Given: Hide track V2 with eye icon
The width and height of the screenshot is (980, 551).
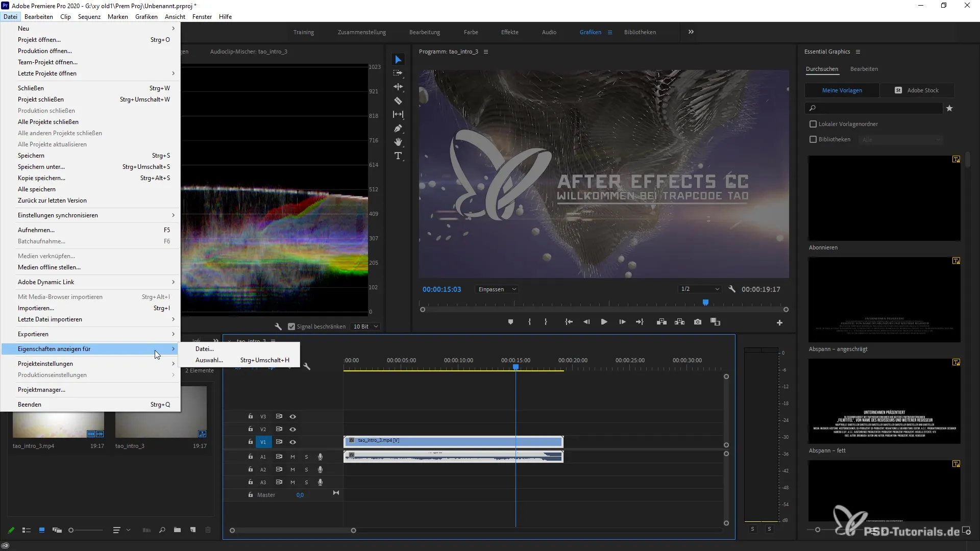Looking at the screenshot, I should tap(292, 429).
